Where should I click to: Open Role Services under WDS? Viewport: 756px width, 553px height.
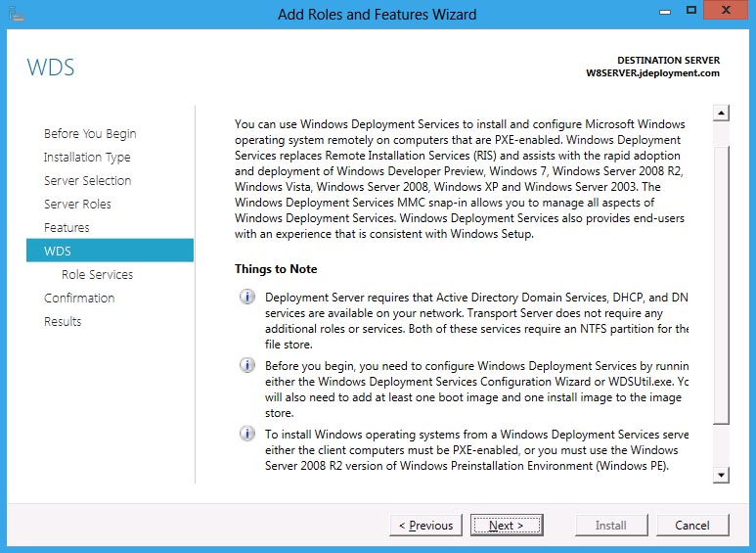tap(97, 275)
